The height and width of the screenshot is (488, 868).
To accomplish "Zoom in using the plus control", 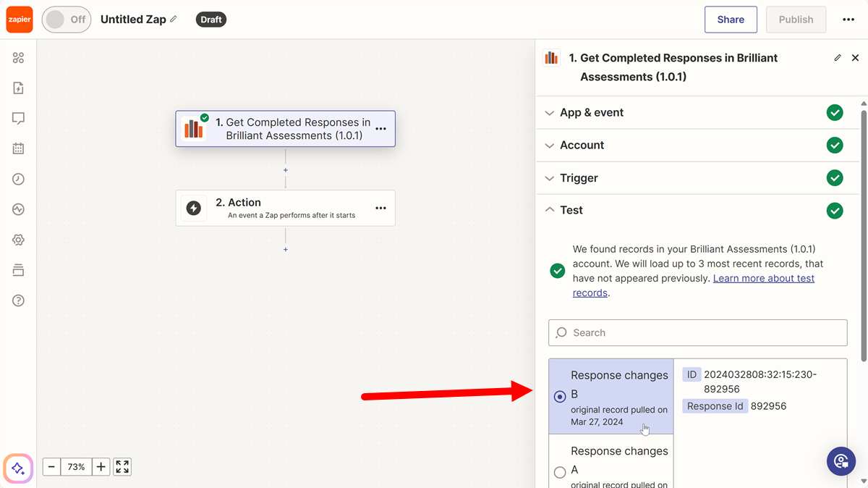I will coord(101,467).
